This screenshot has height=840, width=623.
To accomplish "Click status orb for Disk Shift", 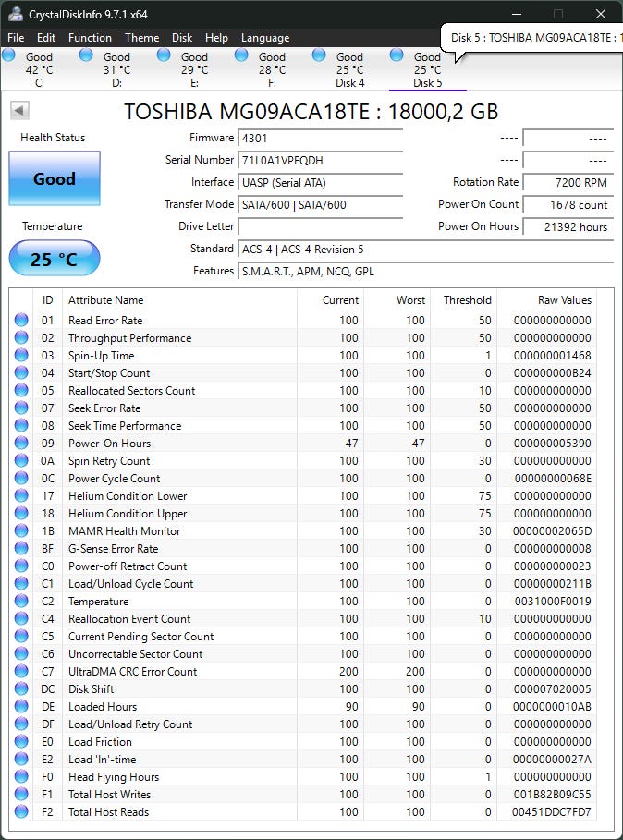I will (x=21, y=689).
